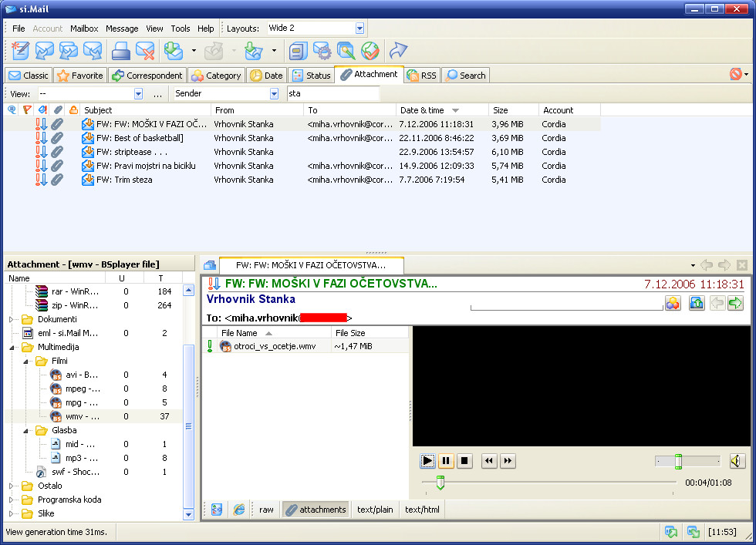Click the Fast forward button in video player
Viewport: 756px width, 545px height.
click(x=508, y=461)
